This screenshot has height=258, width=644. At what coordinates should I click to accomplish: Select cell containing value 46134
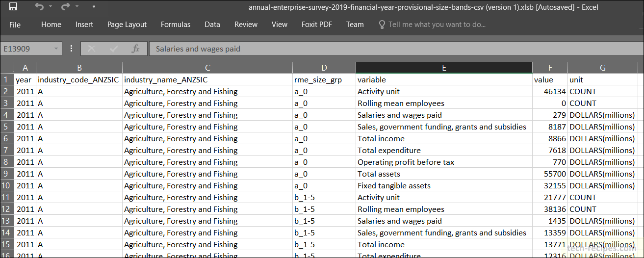[x=550, y=91]
